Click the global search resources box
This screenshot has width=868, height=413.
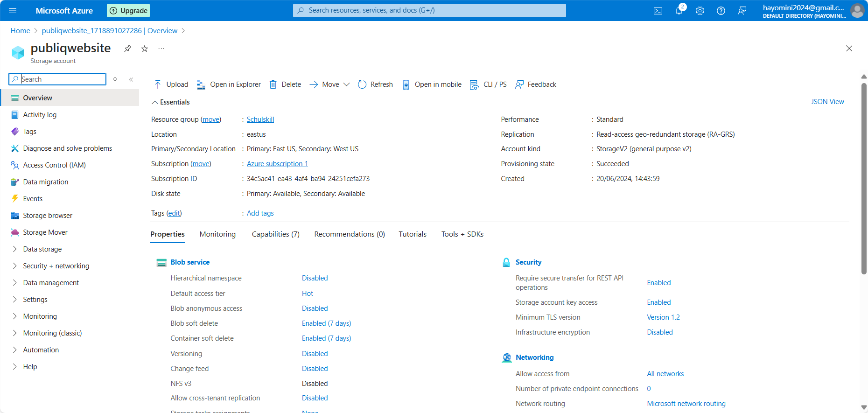[x=429, y=10]
